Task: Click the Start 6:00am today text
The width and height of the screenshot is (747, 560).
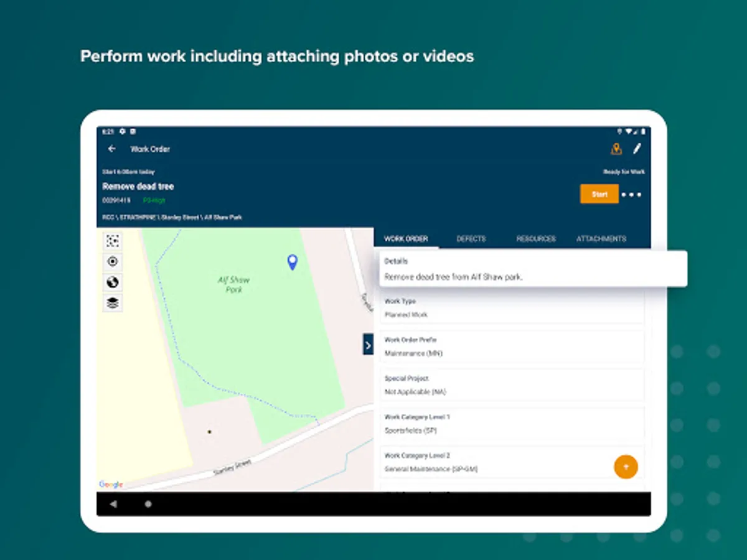Action: pos(128,172)
